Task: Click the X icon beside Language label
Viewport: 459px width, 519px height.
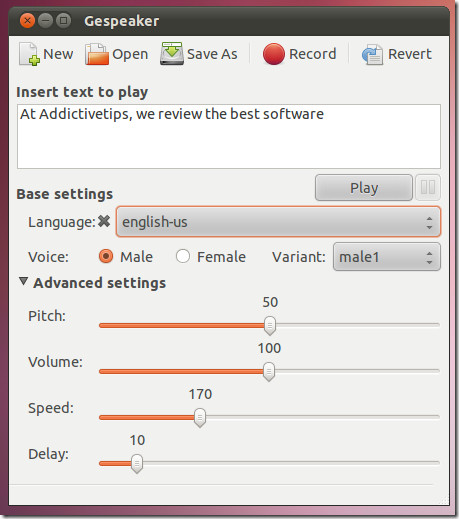Action: pos(104,221)
